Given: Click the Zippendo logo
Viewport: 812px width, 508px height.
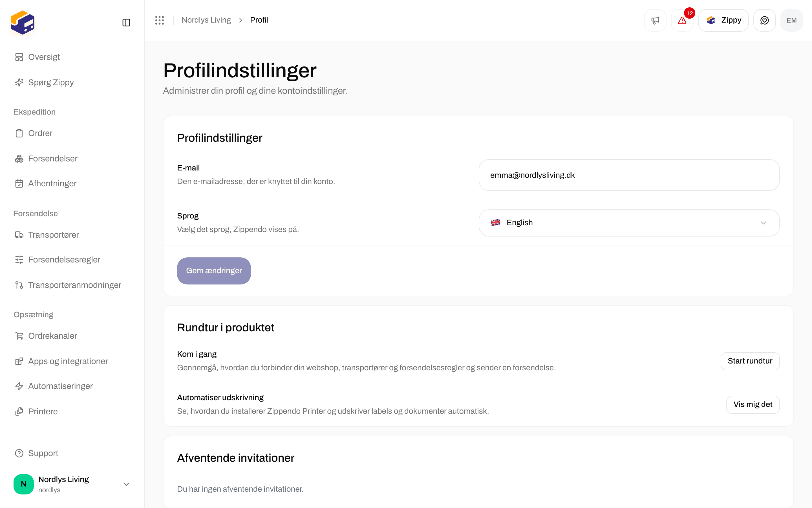Looking at the screenshot, I should [23, 23].
